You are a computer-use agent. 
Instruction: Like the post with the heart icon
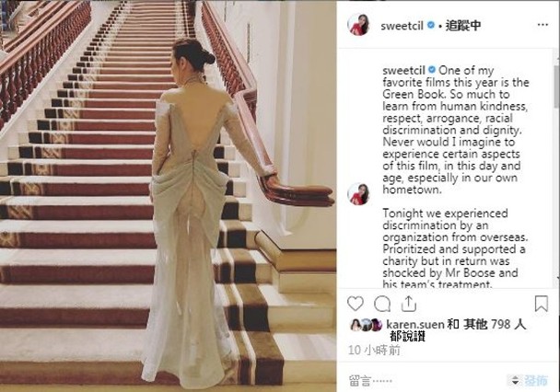pyautogui.click(x=356, y=304)
